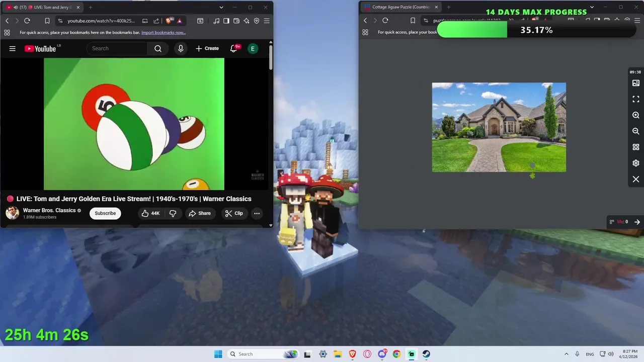The height and width of the screenshot is (362, 644).
Task: Open YouTube notifications bell
Action: [234, 48]
